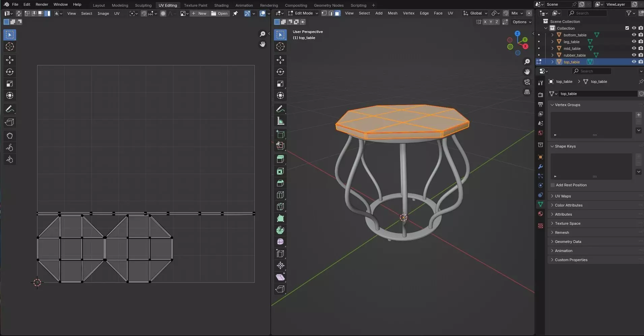Select the Knife tool

coord(280,207)
